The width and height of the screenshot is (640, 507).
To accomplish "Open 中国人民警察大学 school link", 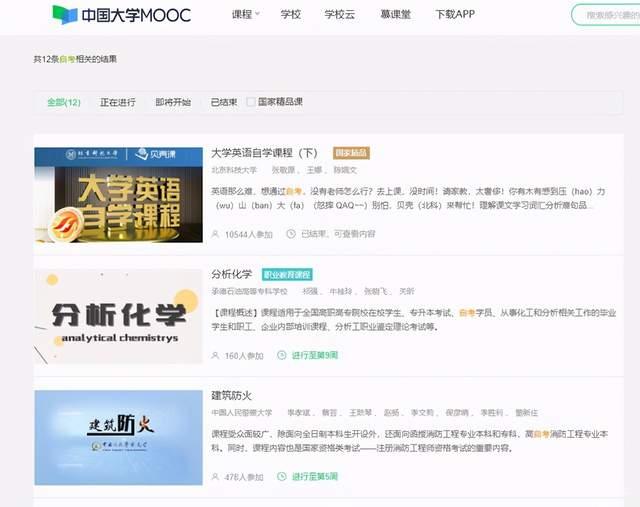I will click(242, 413).
